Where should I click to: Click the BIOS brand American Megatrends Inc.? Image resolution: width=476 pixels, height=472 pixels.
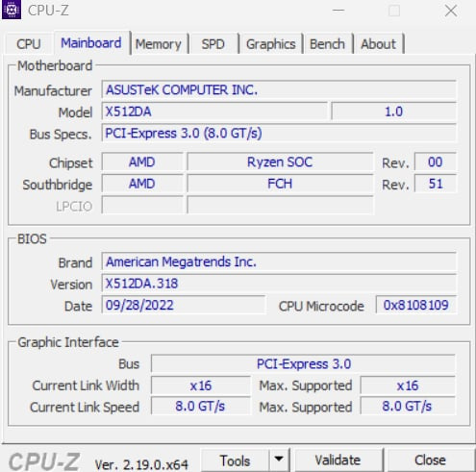point(279,261)
